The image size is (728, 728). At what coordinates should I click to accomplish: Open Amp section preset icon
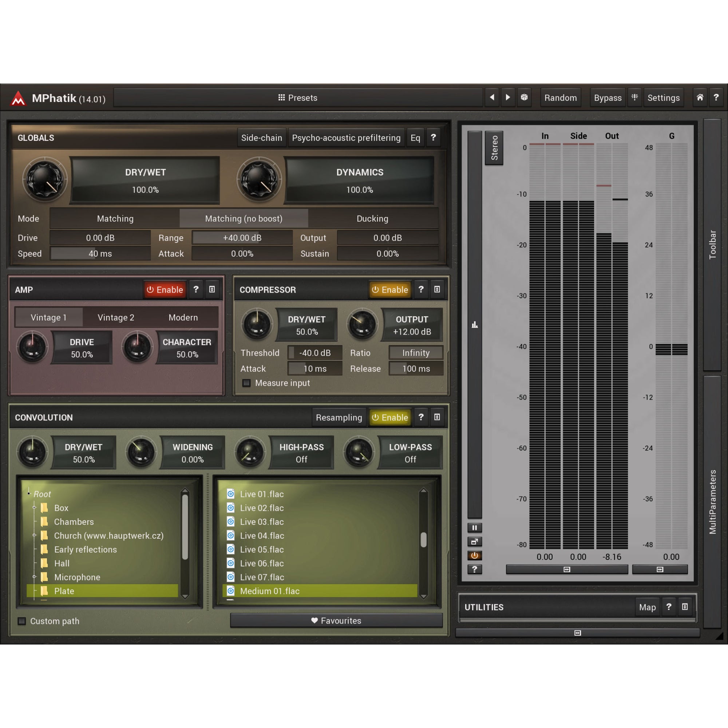point(212,289)
